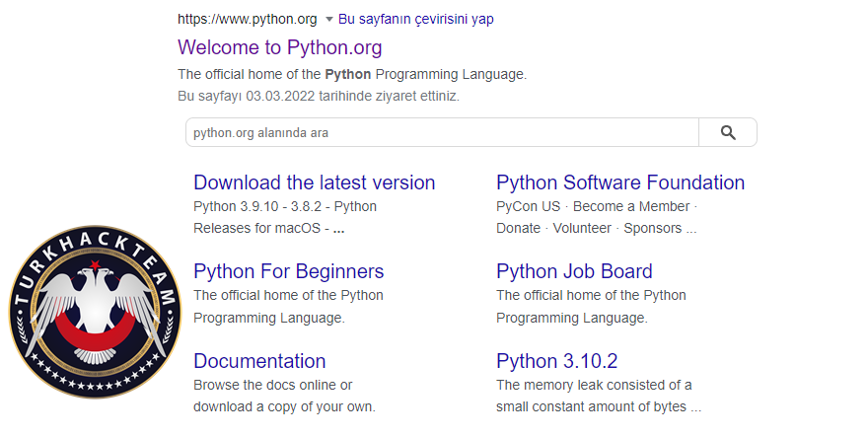The height and width of the screenshot is (437, 868).
Task: Open 'Python Job Board' sitelink
Action: pos(574,271)
